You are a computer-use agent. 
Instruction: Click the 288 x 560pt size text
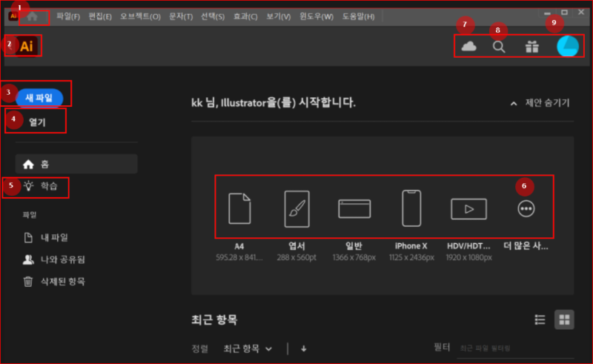(296, 258)
